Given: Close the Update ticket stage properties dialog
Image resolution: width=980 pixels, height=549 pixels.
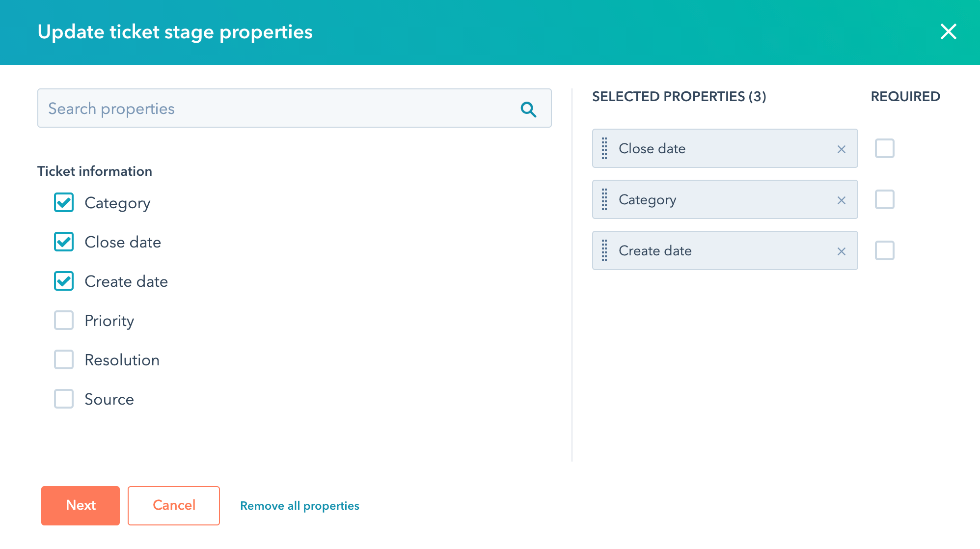Looking at the screenshot, I should tap(949, 31).
